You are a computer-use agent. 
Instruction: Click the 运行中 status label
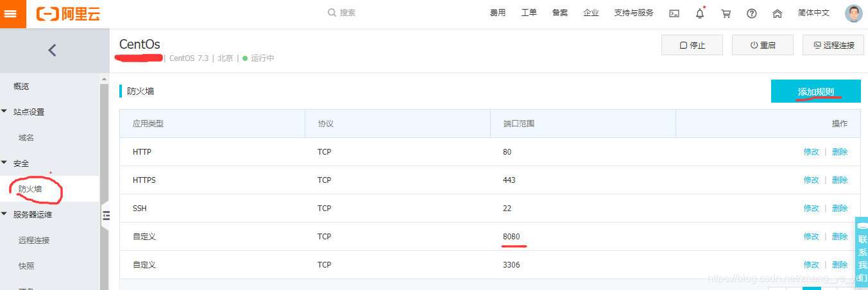point(262,58)
